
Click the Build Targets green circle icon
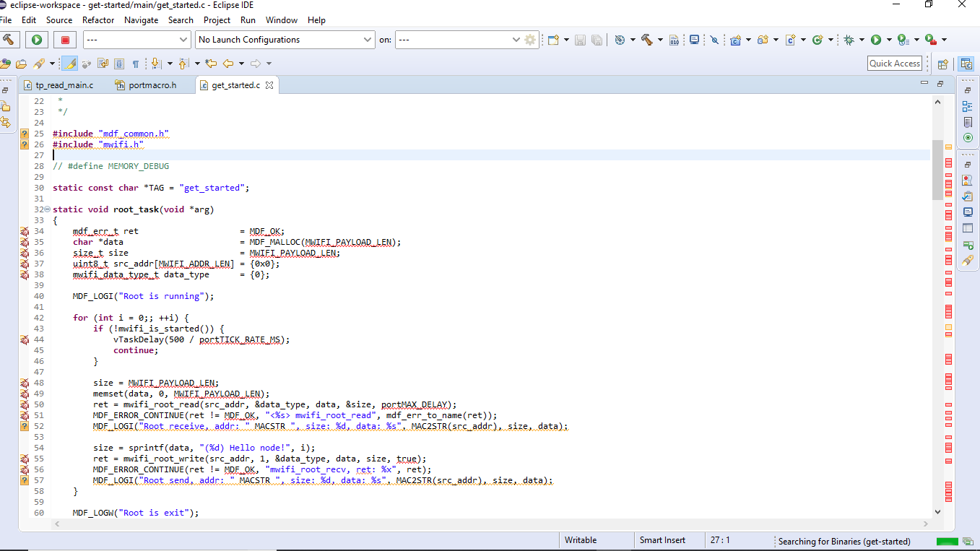coord(968,138)
